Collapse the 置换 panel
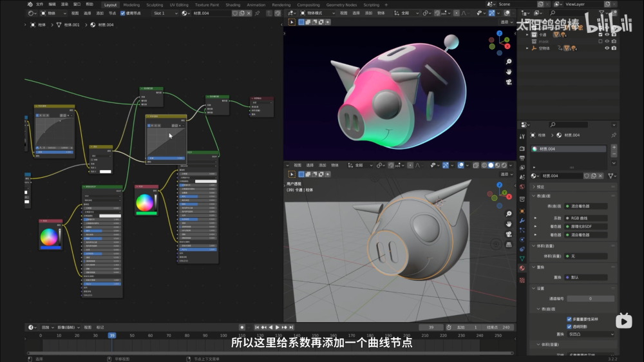Screen dimensions: 644x362 point(573,267)
